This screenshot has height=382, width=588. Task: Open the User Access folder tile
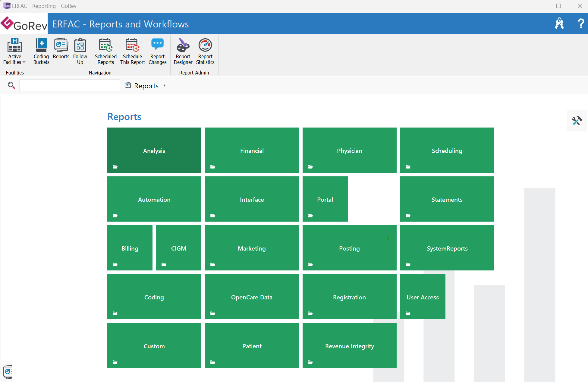(x=423, y=297)
